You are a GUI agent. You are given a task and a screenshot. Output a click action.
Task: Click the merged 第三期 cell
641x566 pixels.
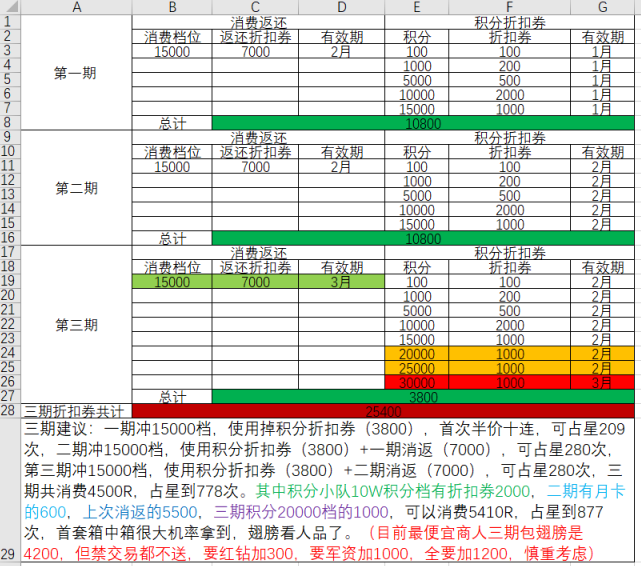tap(77, 325)
